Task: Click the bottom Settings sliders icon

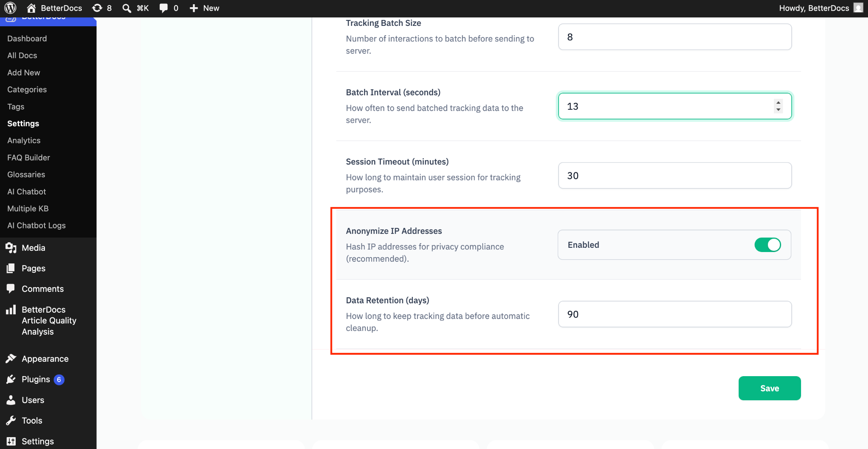Action: coord(11,441)
